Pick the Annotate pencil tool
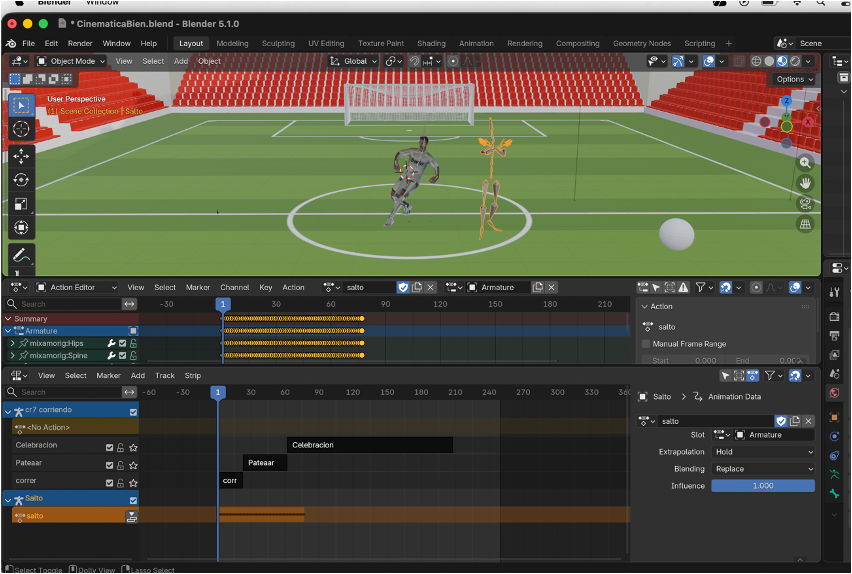The width and height of the screenshot is (852, 574). tap(21, 256)
